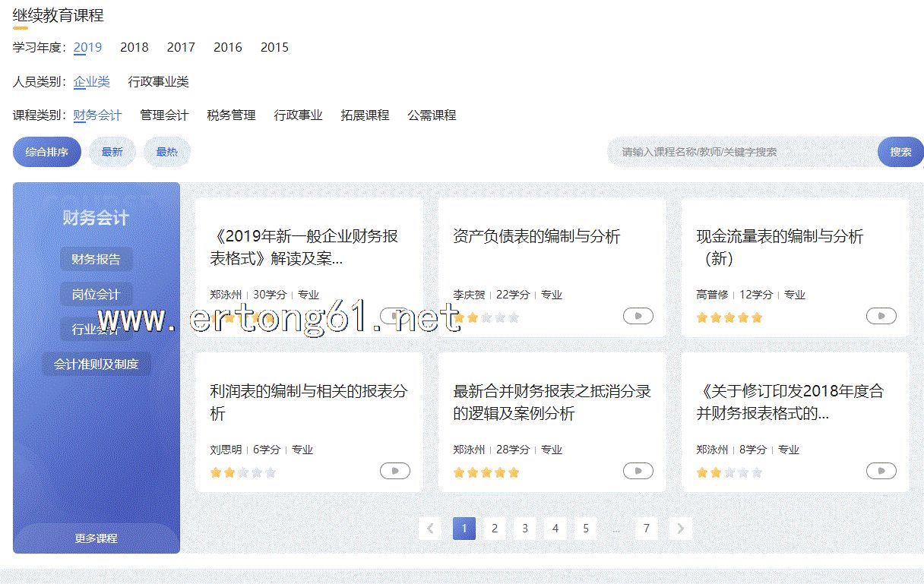The image size is (924, 584).
Task: Switch to 税务管理 course category
Action: coord(231,115)
